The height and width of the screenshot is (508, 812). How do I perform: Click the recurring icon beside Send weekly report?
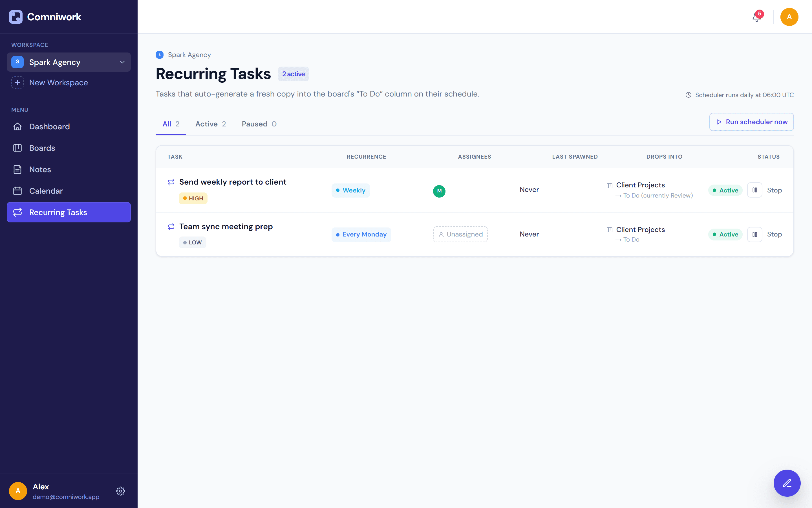click(x=171, y=182)
